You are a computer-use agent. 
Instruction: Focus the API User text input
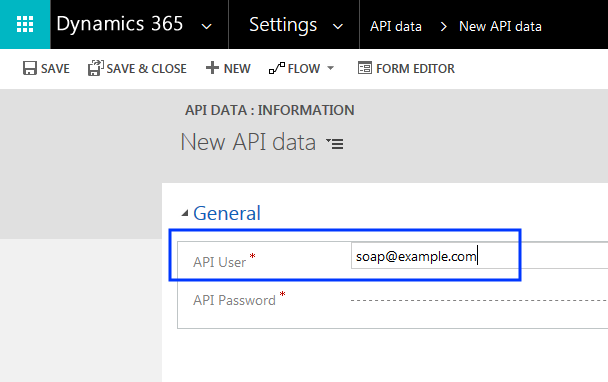pyautogui.click(x=479, y=256)
